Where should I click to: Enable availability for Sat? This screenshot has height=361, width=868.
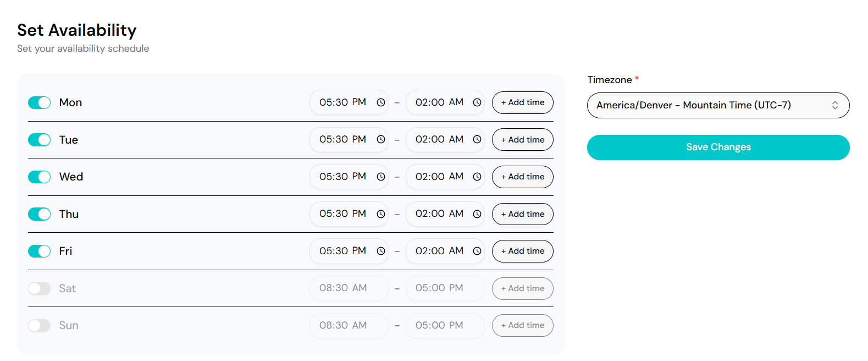point(39,288)
